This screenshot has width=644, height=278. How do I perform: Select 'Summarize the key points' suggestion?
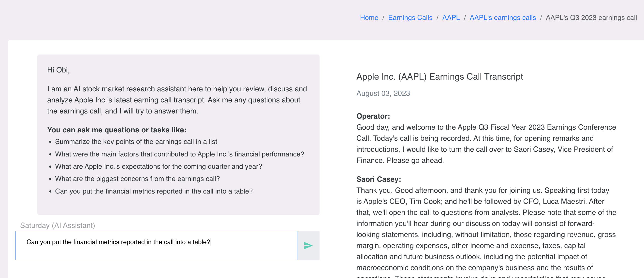click(136, 142)
